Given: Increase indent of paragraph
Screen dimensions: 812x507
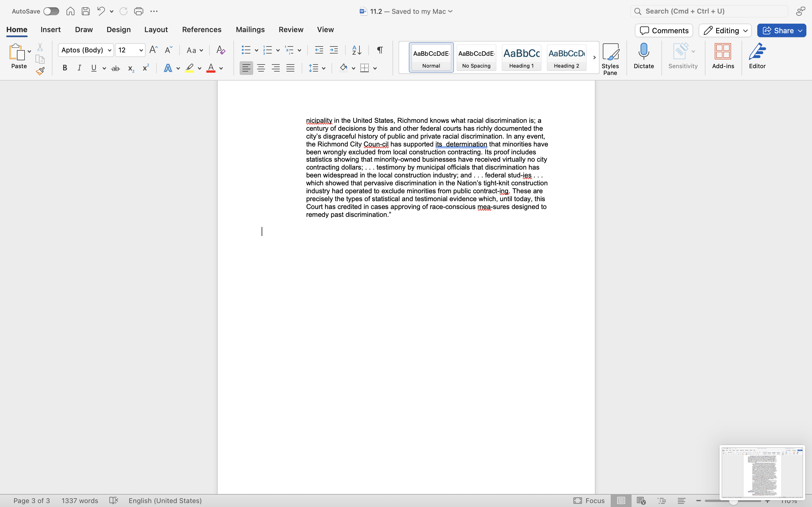Looking at the screenshot, I should tap(334, 50).
